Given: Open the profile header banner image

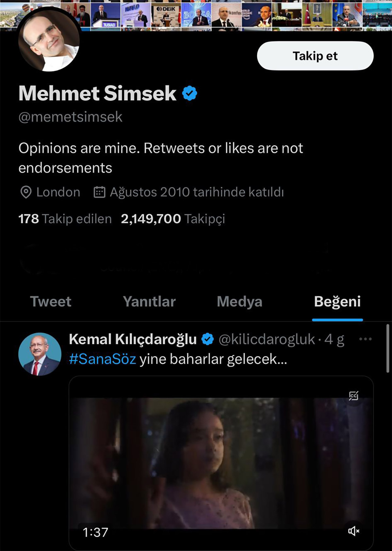Looking at the screenshot, I should tap(229, 15).
